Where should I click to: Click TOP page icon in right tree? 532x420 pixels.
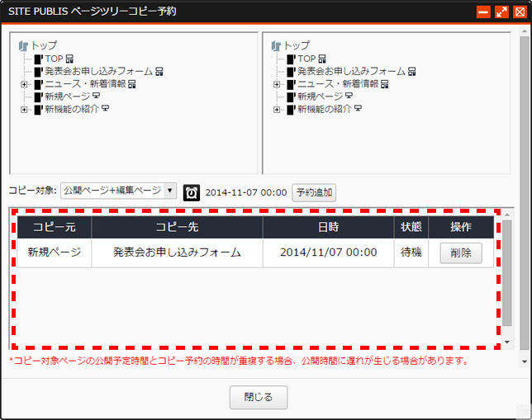click(291, 59)
